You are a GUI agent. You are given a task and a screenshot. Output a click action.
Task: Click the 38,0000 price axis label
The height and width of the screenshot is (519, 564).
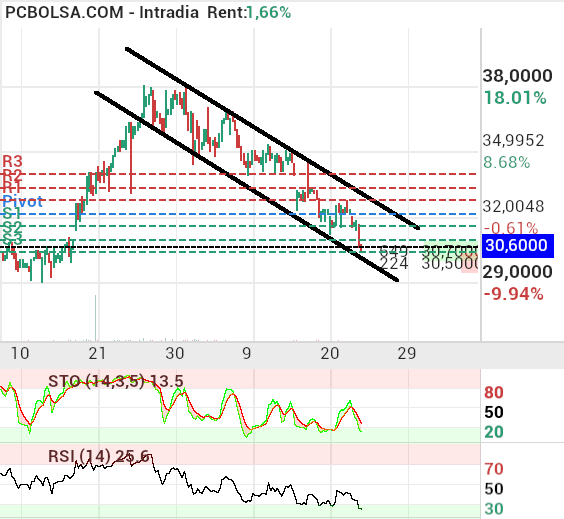(517, 76)
